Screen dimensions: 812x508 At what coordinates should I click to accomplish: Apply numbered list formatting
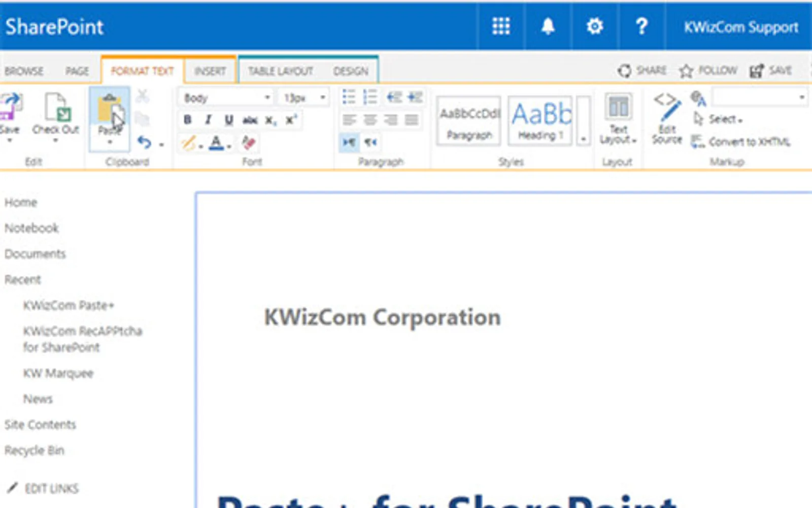tap(370, 97)
